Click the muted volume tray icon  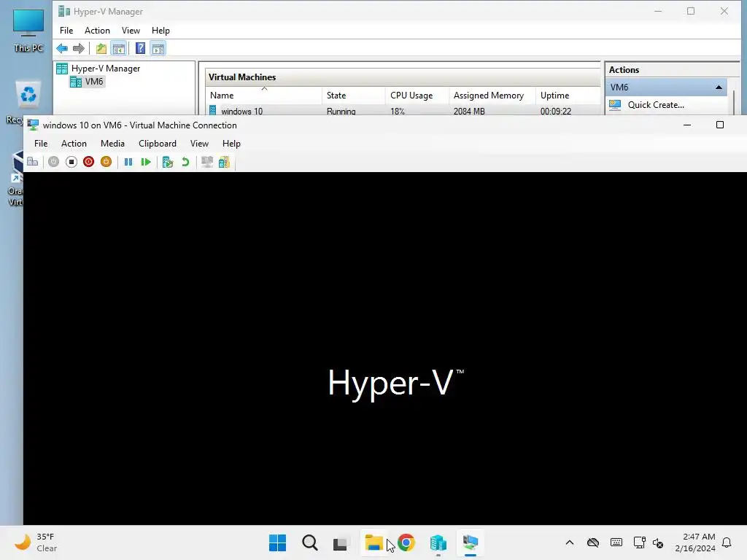[658, 542]
